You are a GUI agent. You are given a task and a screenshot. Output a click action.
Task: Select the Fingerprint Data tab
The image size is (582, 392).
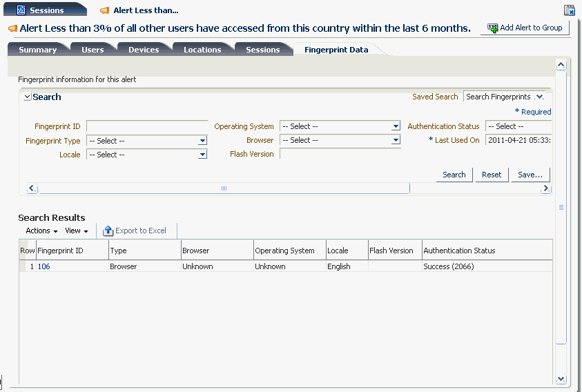pyautogui.click(x=336, y=50)
